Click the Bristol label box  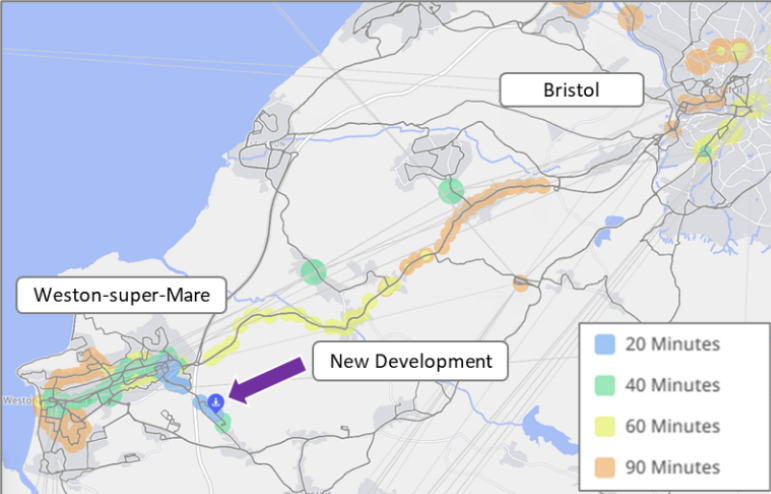tap(570, 91)
